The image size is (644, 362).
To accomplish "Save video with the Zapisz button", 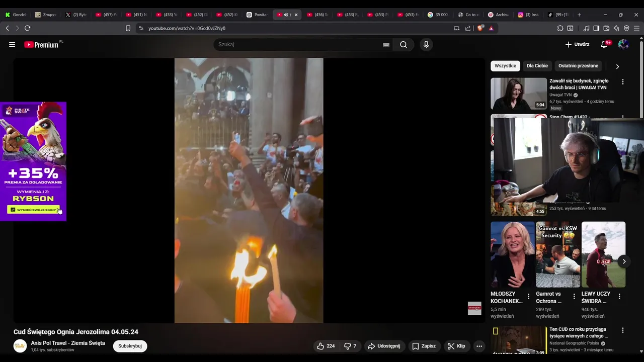I will click(x=424, y=346).
